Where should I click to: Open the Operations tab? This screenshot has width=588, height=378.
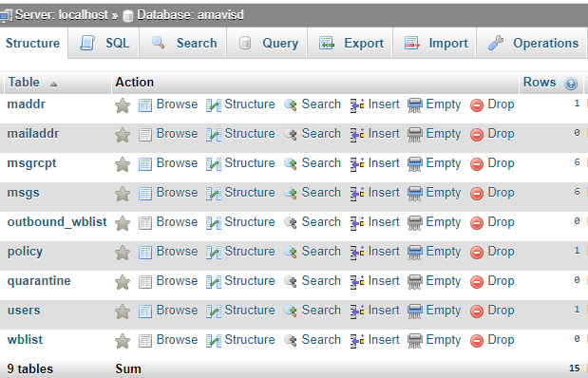531,43
